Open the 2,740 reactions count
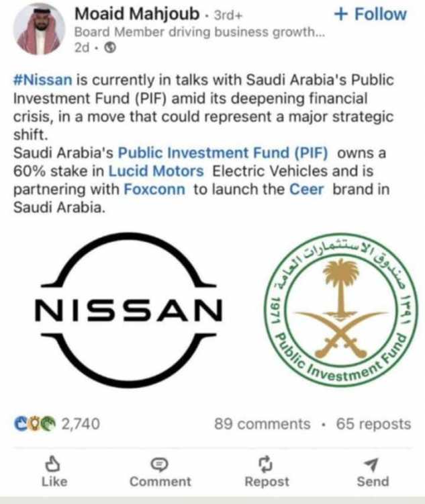This screenshot has width=425, height=504. (x=81, y=424)
